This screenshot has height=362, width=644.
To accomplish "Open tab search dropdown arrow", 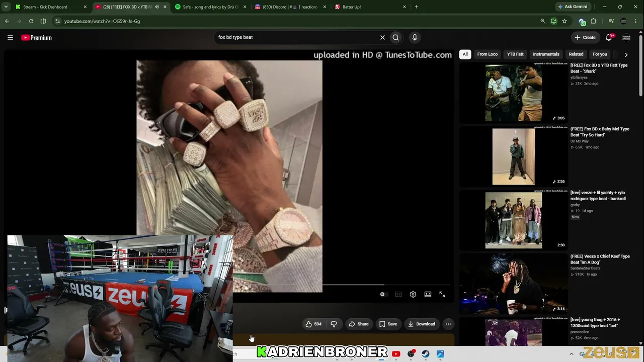I will click(6, 7).
